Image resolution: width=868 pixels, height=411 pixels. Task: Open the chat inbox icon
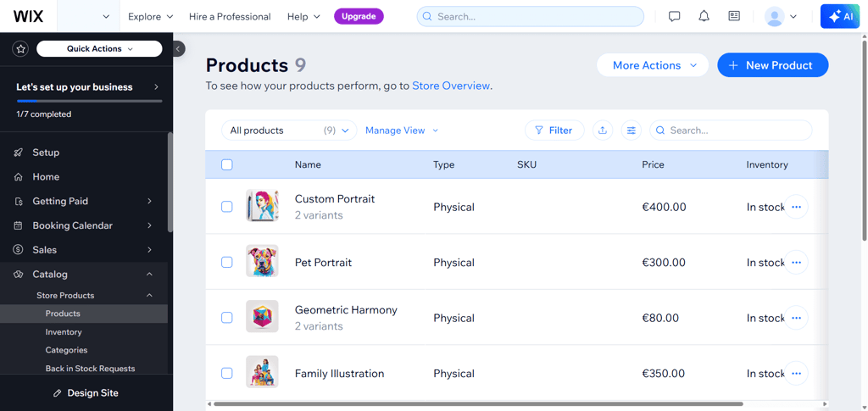coord(674,17)
